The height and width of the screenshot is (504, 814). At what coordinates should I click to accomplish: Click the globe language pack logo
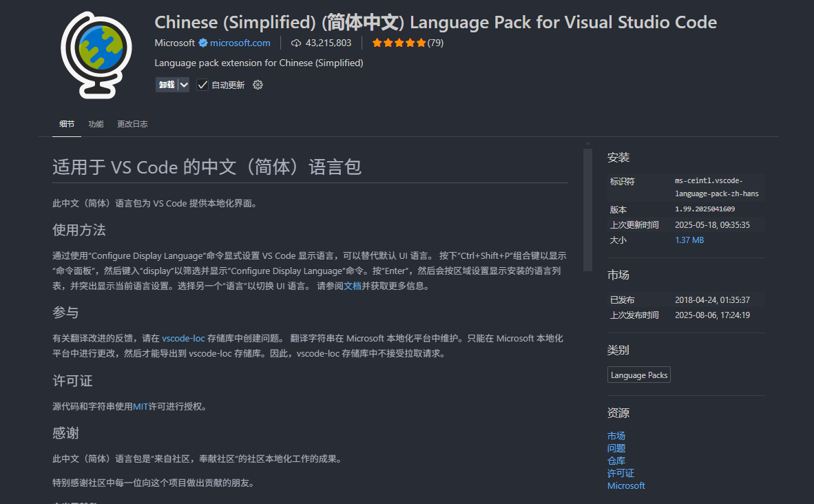[94, 54]
